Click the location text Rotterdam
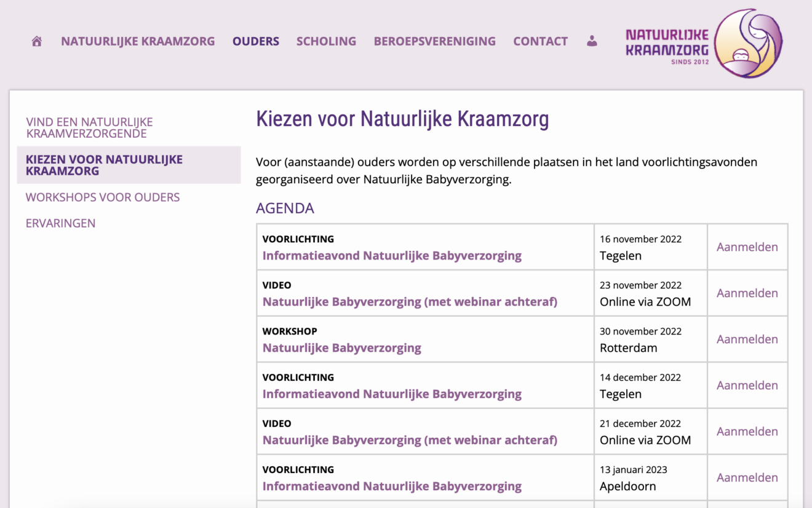The height and width of the screenshot is (508, 812). point(629,348)
